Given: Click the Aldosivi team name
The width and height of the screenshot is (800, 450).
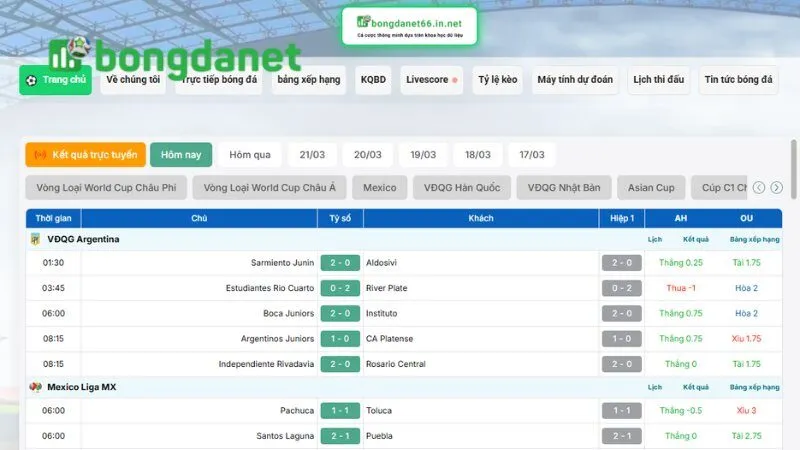Looking at the screenshot, I should point(381,263).
